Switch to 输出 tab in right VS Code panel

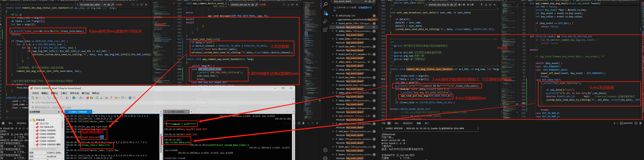pos(397,123)
